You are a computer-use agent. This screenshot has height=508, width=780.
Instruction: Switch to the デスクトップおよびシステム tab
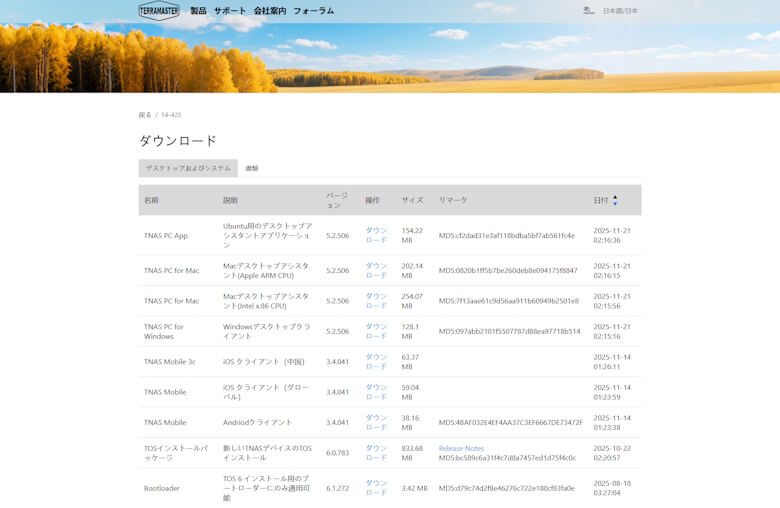coord(188,168)
